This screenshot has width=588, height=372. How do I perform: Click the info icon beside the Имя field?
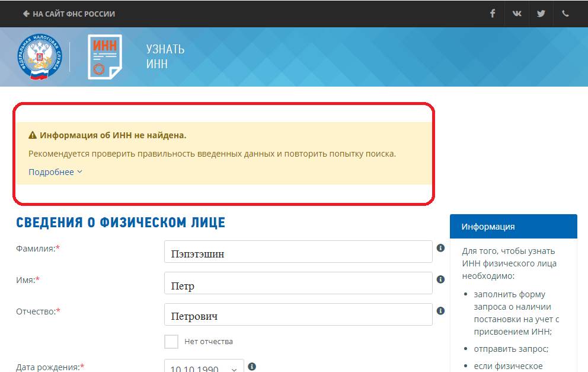click(x=442, y=280)
